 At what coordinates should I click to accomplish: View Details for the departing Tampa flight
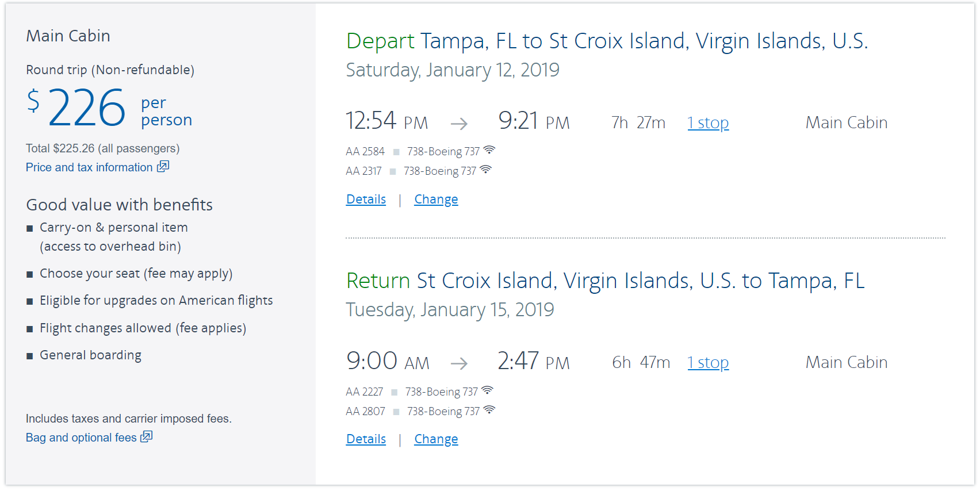click(366, 200)
